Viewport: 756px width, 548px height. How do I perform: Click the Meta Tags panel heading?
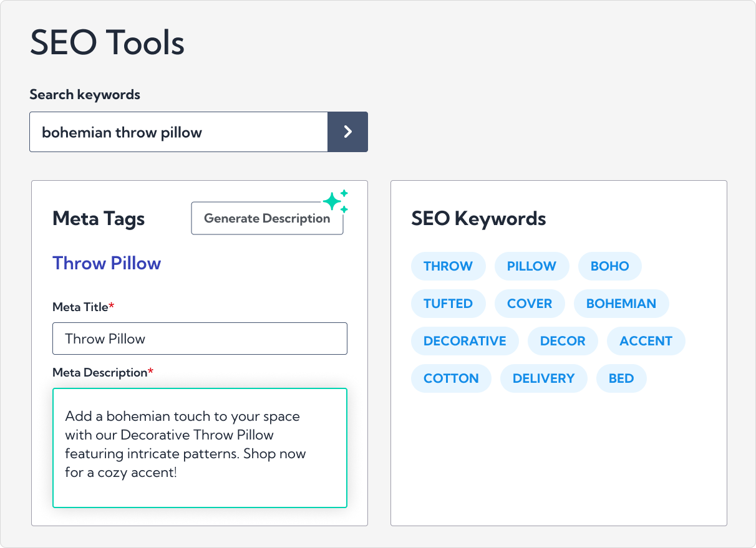(99, 219)
